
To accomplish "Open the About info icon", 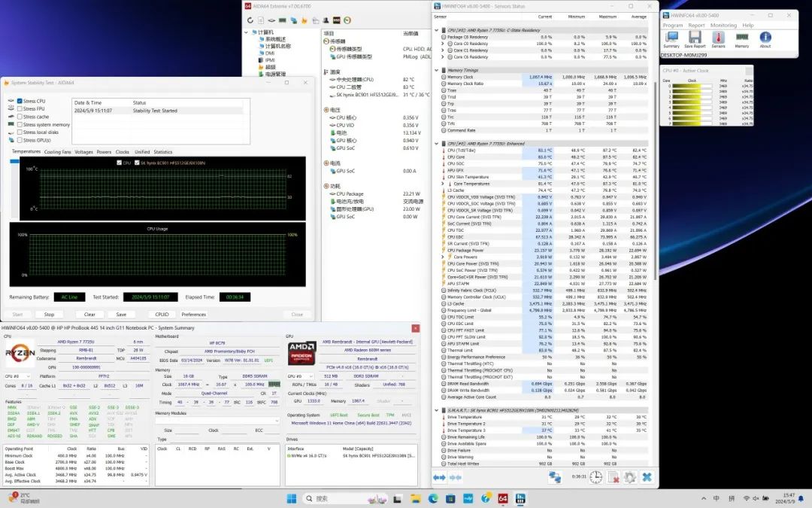I will (x=765, y=38).
